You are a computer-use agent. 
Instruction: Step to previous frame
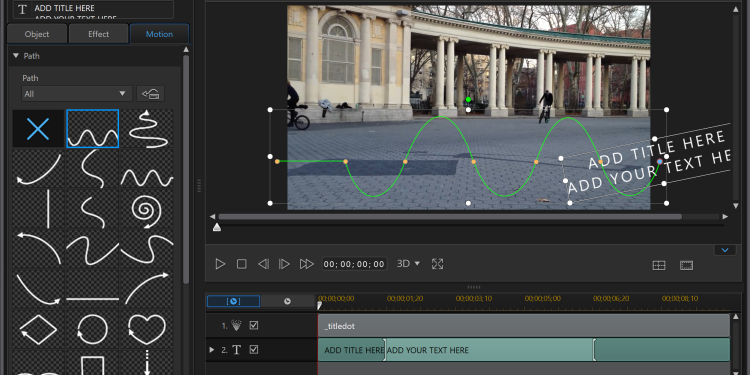tap(263, 264)
